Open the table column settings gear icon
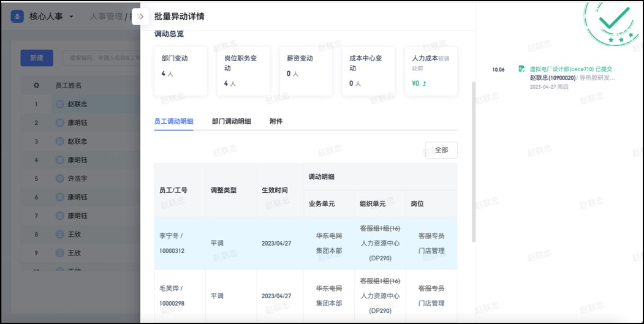Screen dimensions: 644x324 36,85
